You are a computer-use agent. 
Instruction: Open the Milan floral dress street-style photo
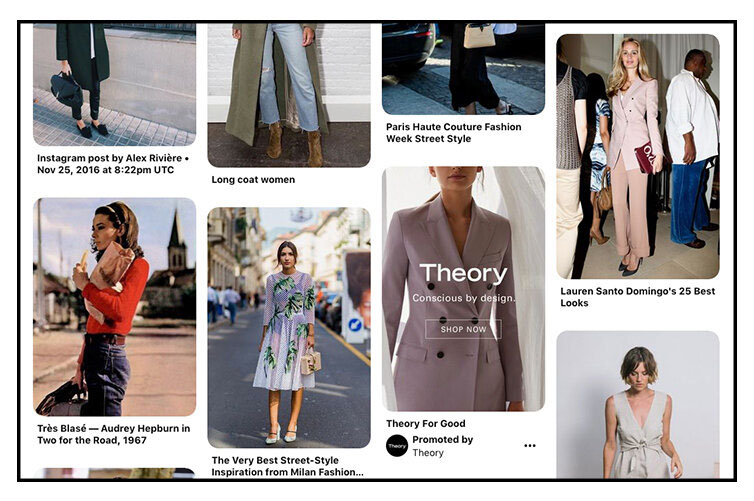(x=289, y=327)
